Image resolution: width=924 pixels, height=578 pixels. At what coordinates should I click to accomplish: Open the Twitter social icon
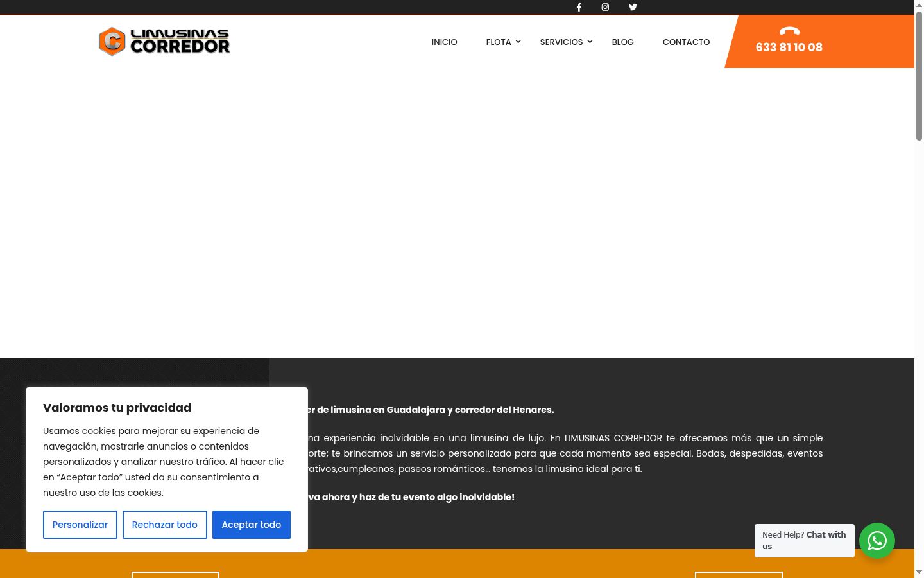633,7
